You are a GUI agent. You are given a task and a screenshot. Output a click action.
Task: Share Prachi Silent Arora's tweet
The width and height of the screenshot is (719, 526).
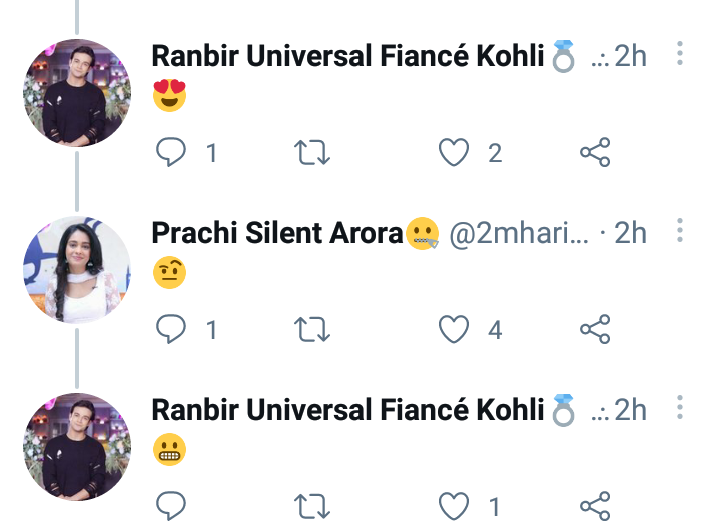coord(595,329)
